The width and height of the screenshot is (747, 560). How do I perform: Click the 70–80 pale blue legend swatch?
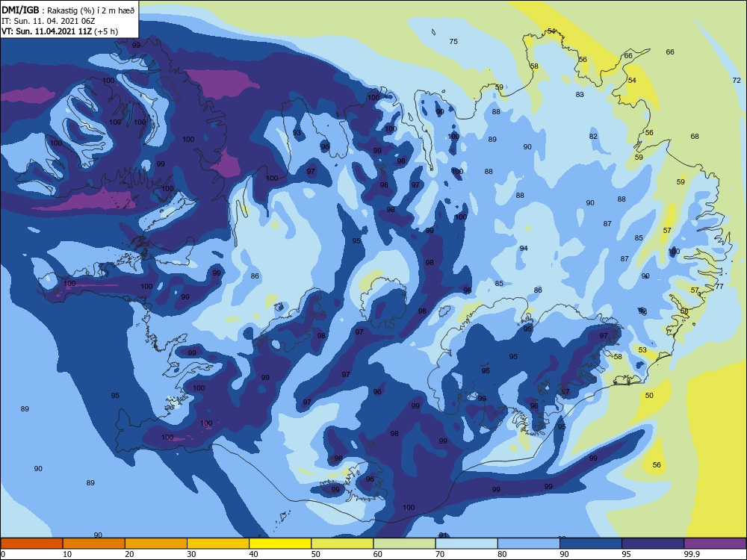point(466,544)
